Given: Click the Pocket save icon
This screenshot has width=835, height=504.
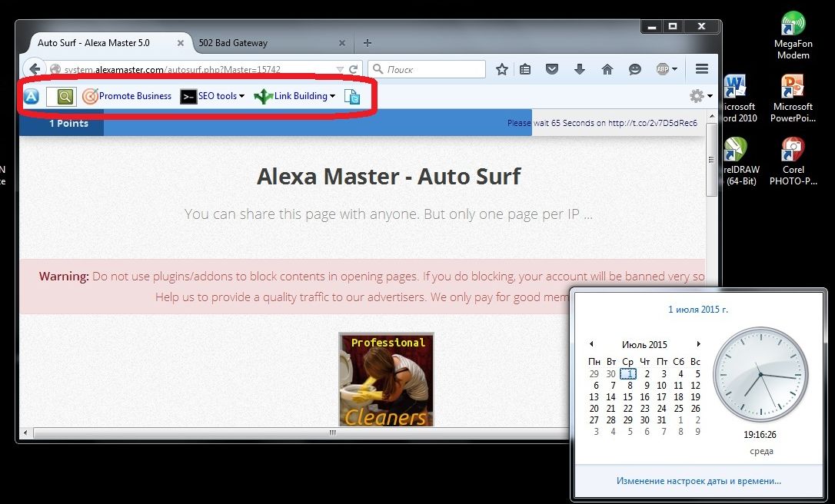Looking at the screenshot, I should [552, 69].
